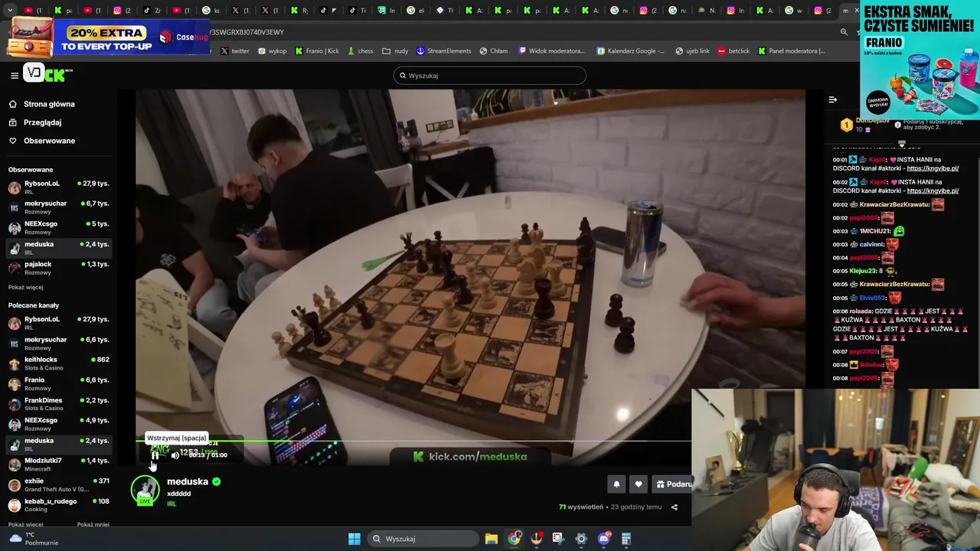This screenshot has height=551, width=980.
Task: Open the IRL category link under meduska
Action: click(171, 504)
